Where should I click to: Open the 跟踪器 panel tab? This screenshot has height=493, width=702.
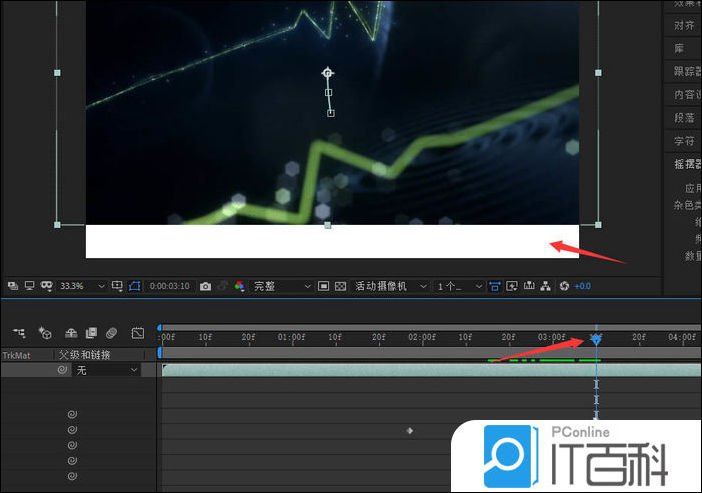coord(687,71)
